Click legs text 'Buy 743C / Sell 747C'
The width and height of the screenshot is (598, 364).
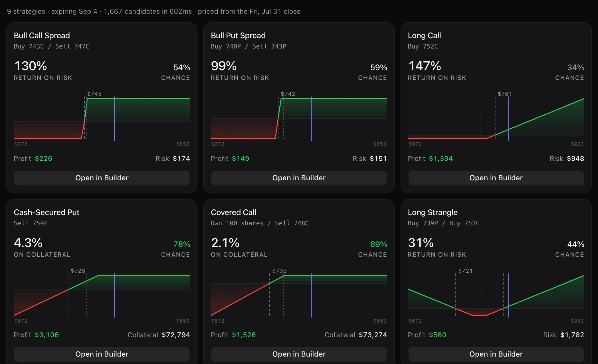tap(51, 46)
